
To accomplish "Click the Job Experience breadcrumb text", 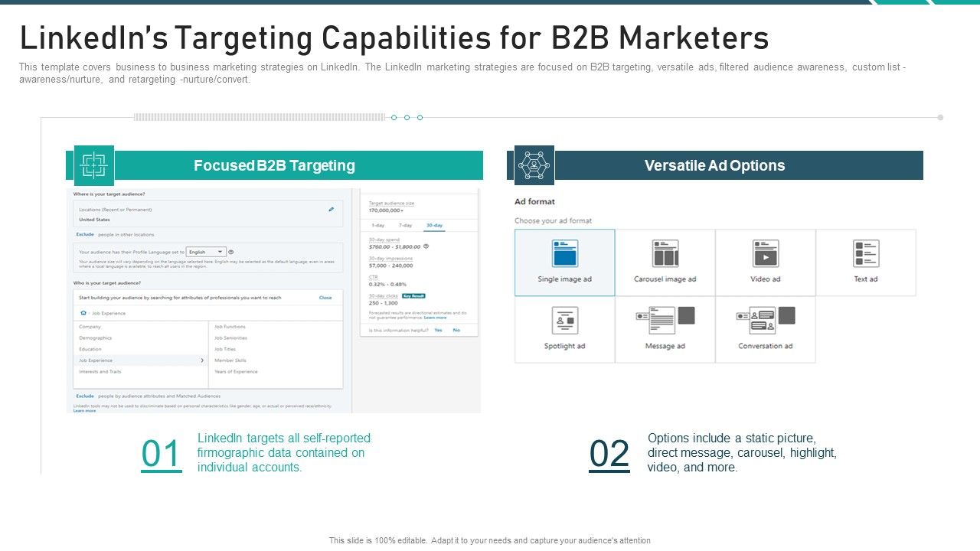I will tap(108, 313).
